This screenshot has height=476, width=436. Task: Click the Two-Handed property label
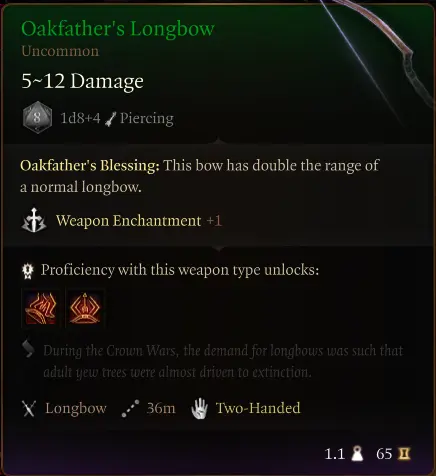click(258, 408)
